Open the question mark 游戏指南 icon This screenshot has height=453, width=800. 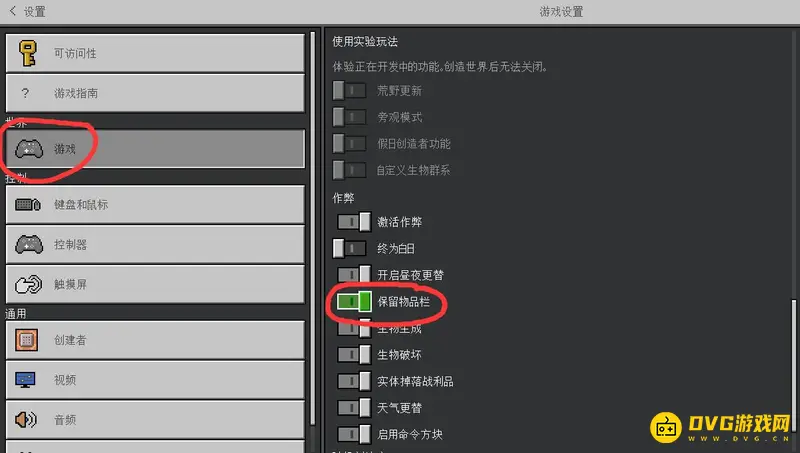(25, 93)
